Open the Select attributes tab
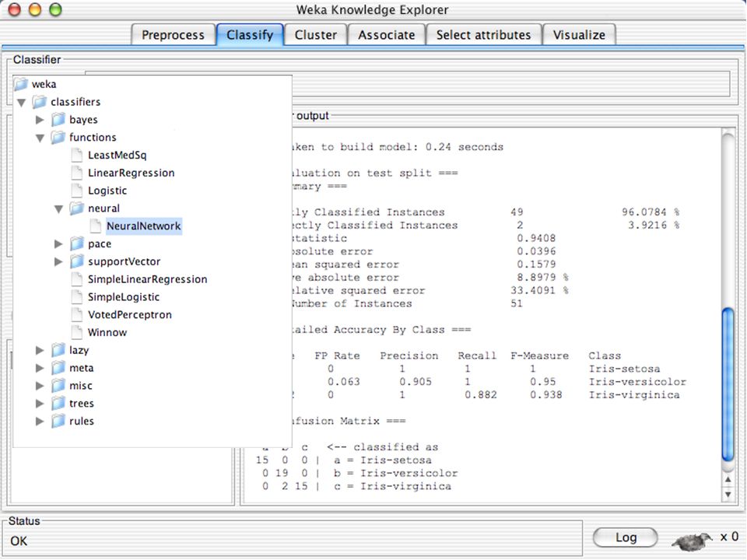747x560 pixels. coord(483,35)
